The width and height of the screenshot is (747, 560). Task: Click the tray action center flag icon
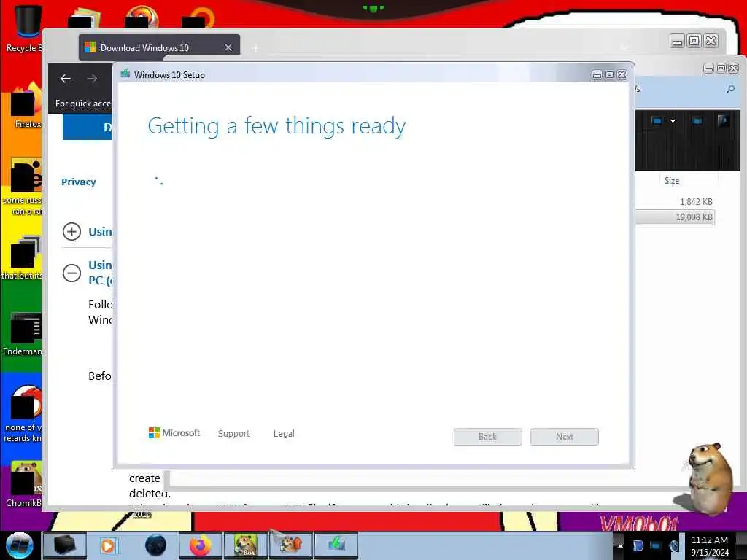click(638, 545)
